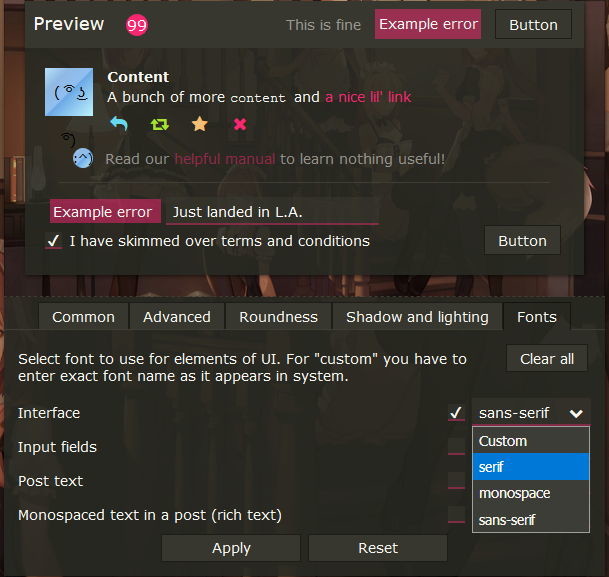Choose Custom in the font dropdown
Screen dimensions: 609x577
[531, 441]
